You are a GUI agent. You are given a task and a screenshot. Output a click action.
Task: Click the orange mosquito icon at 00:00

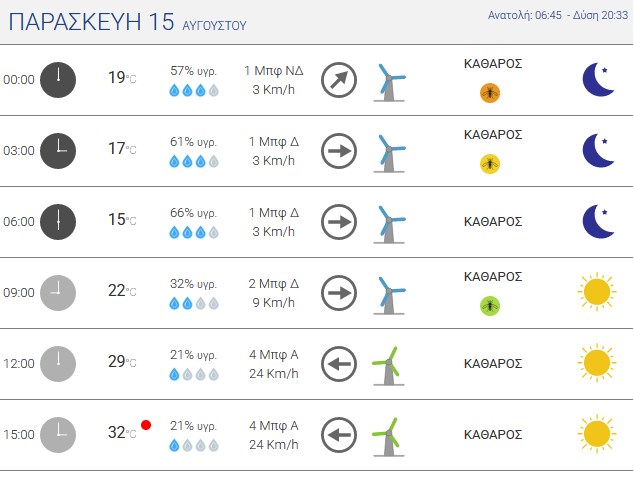(x=490, y=93)
